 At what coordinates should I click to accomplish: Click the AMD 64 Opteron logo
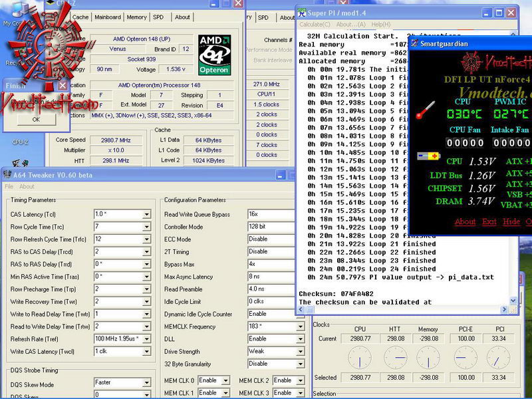[213, 55]
